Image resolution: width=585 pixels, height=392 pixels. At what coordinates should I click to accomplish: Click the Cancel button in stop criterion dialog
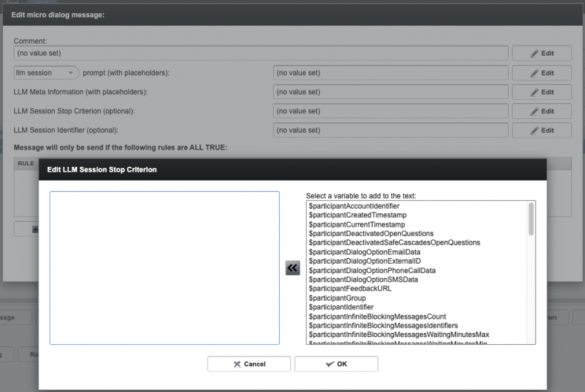(x=249, y=364)
